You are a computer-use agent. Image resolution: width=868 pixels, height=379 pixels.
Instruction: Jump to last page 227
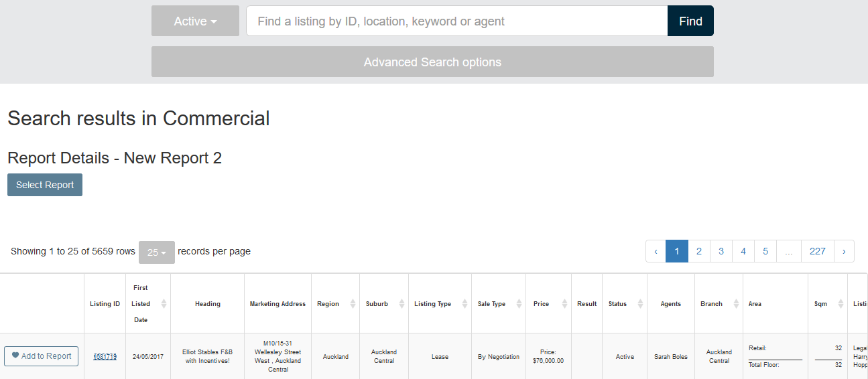click(817, 251)
